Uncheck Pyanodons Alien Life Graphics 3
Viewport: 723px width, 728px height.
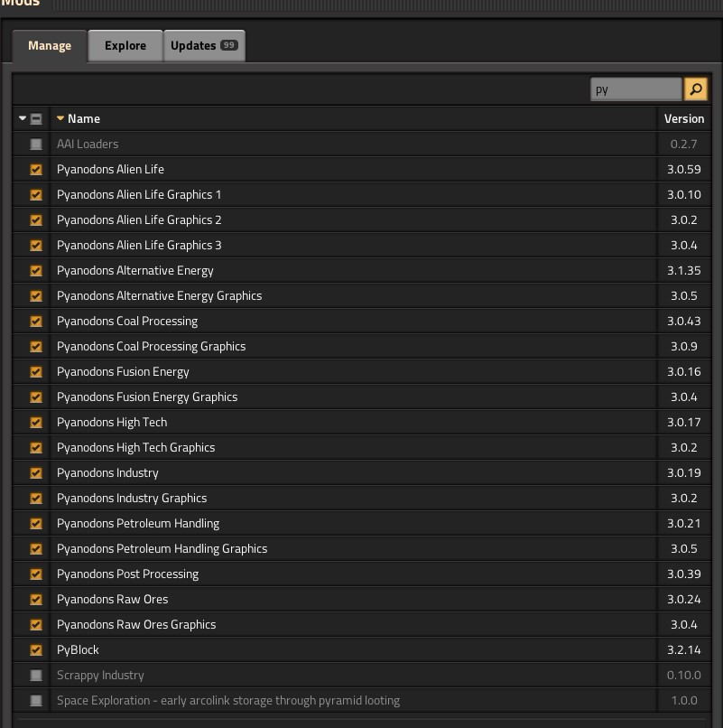pyautogui.click(x=36, y=245)
